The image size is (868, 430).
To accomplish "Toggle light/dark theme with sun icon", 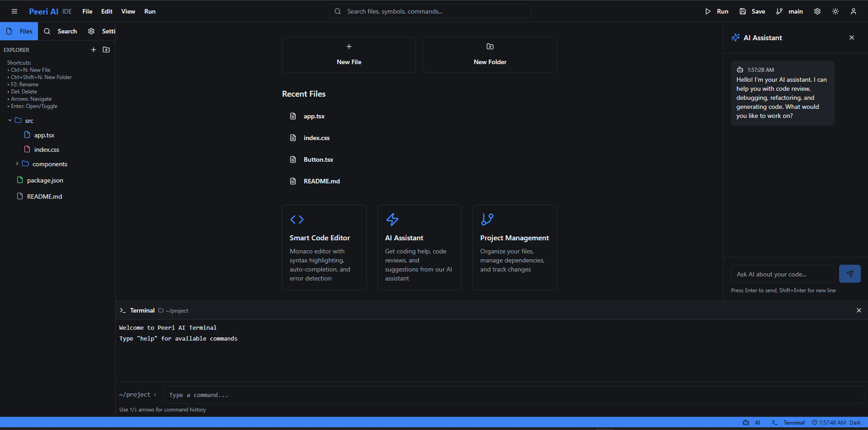I will (x=835, y=11).
